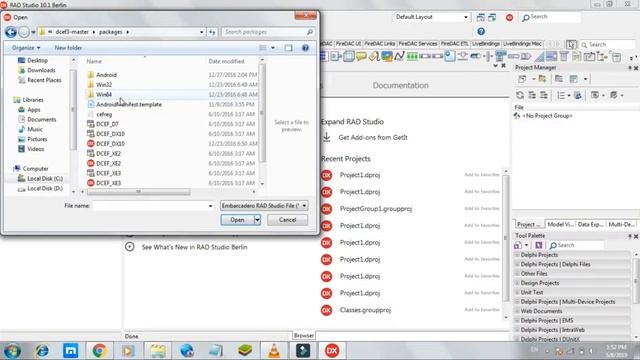The image size is (640, 360).
Task: Select the Win64 folder
Action: click(x=104, y=94)
